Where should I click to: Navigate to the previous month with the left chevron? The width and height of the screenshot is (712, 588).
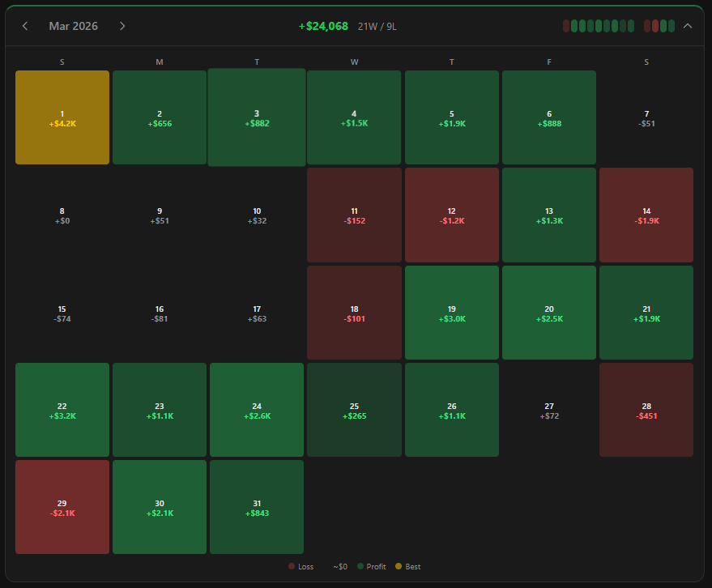[25, 26]
